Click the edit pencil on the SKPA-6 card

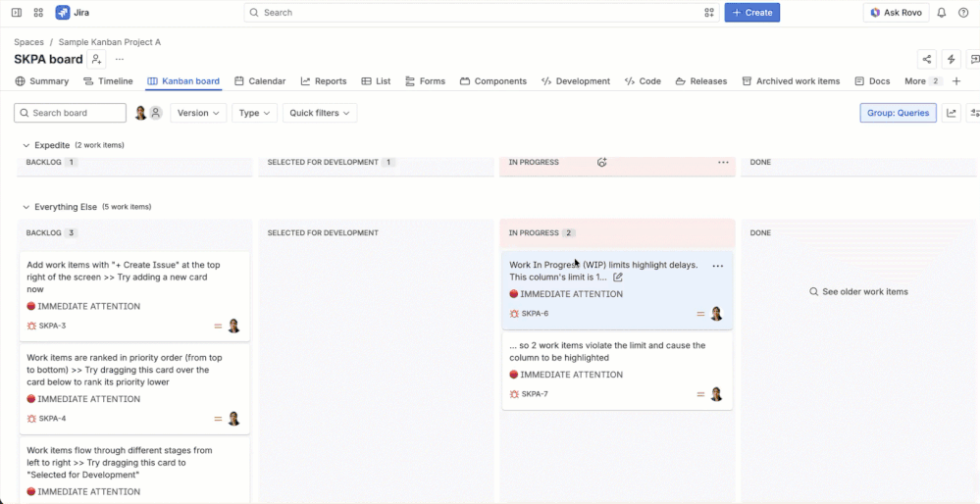(617, 277)
